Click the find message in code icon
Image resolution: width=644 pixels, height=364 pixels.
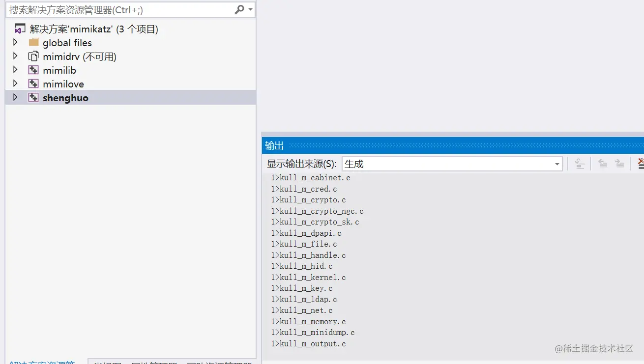coord(580,164)
